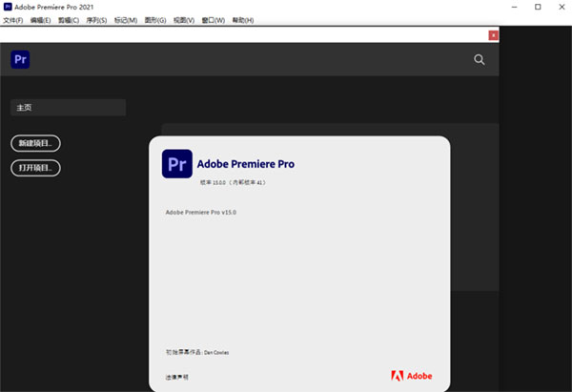Click the Premiere Pro title bar app icon
The width and height of the screenshot is (572, 392).
8,7
